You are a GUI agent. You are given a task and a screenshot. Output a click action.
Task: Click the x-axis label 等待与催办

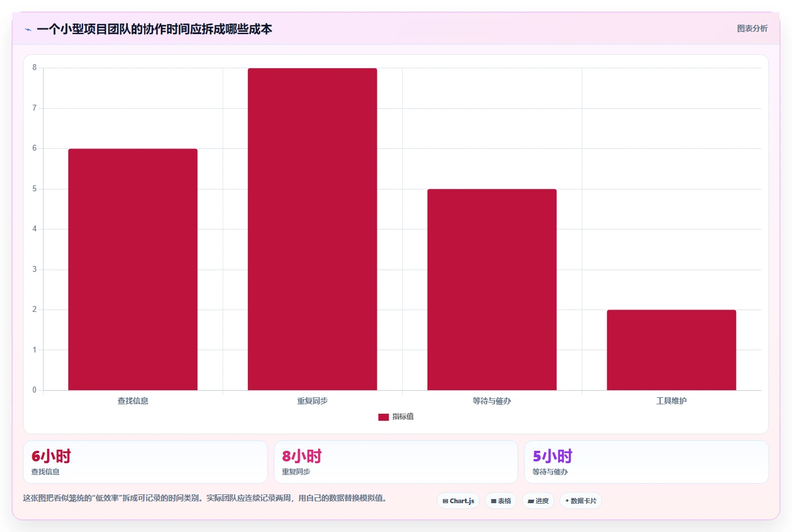click(492, 401)
